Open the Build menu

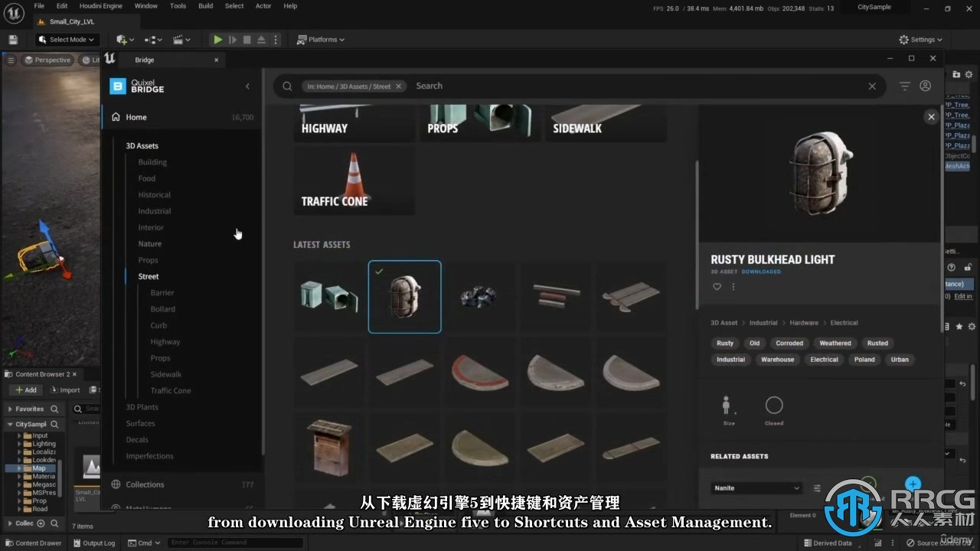point(205,6)
